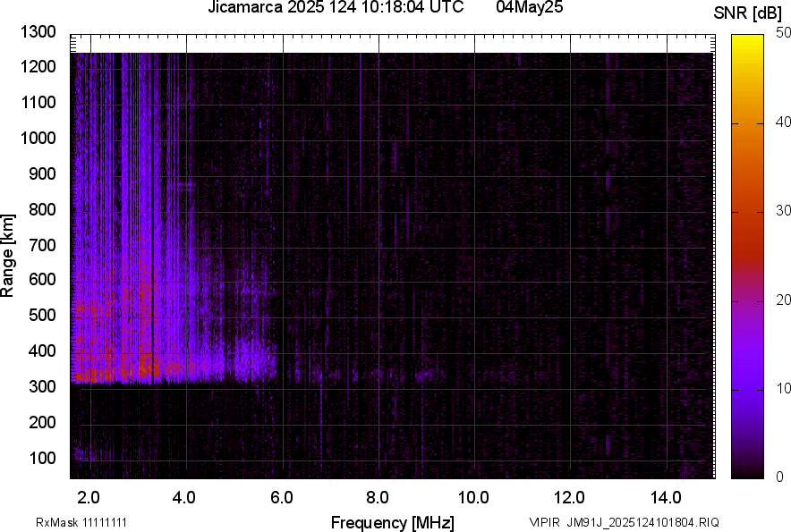The width and height of the screenshot is (791, 532).
Task: Click the date label "04May25"
Action: 530,7
